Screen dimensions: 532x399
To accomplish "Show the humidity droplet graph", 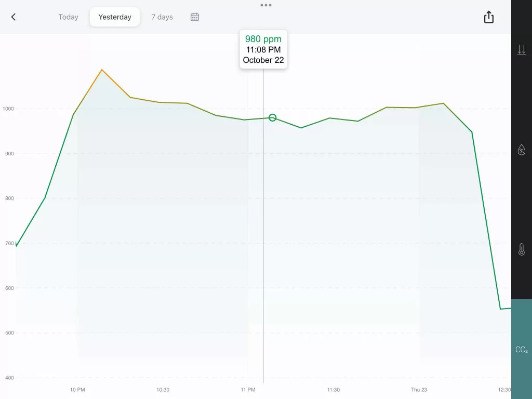I will [522, 150].
